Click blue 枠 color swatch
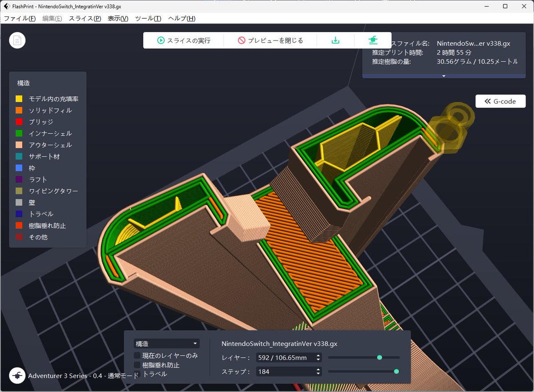The height and width of the screenshot is (392, 534). point(19,168)
